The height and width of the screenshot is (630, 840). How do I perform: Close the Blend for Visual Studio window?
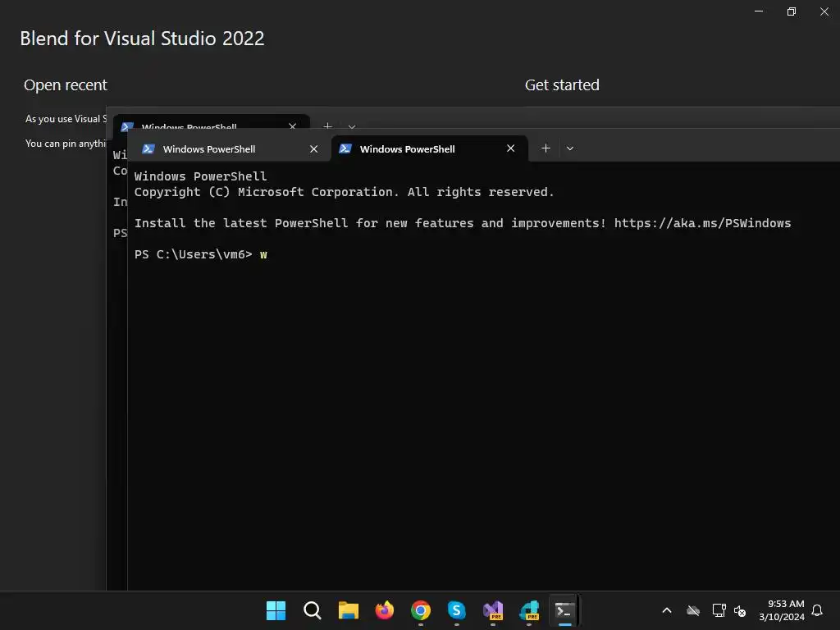(x=824, y=11)
